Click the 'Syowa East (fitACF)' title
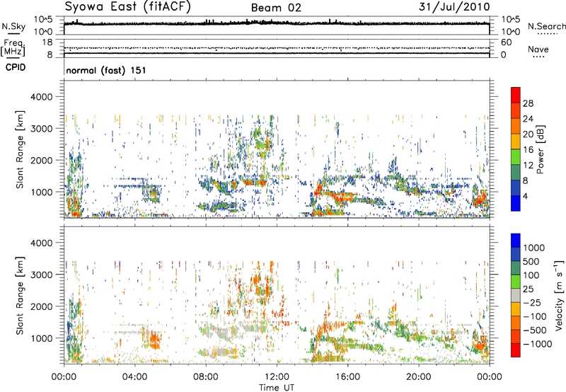Image resolution: width=566 pixels, height=392 pixels. [128, 7]
